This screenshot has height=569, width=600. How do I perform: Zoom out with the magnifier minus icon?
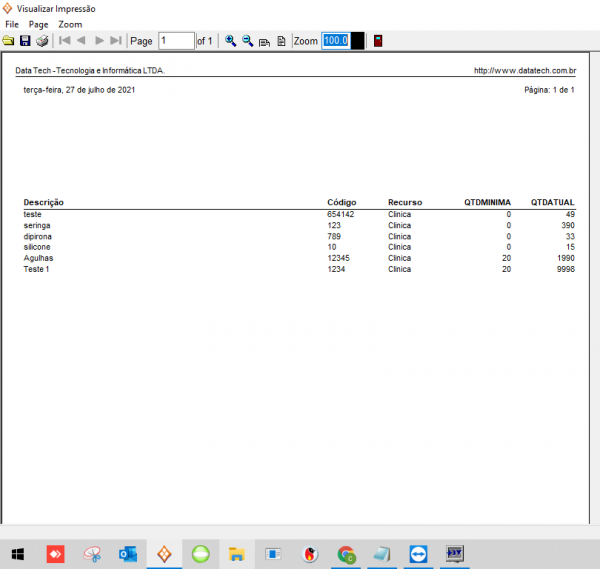[x=247, y=41]
